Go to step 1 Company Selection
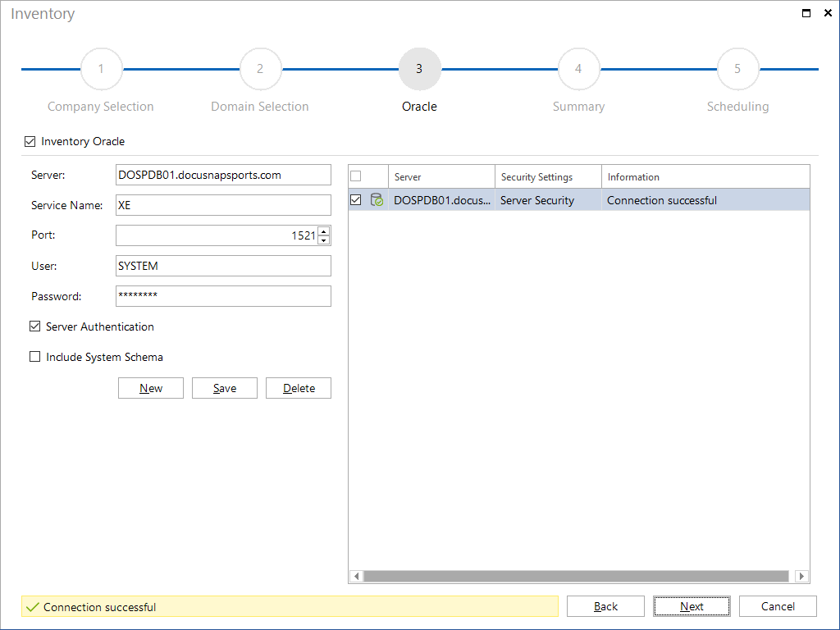Image resolution: width=840 pixels, height=630 pixels. 101,69
